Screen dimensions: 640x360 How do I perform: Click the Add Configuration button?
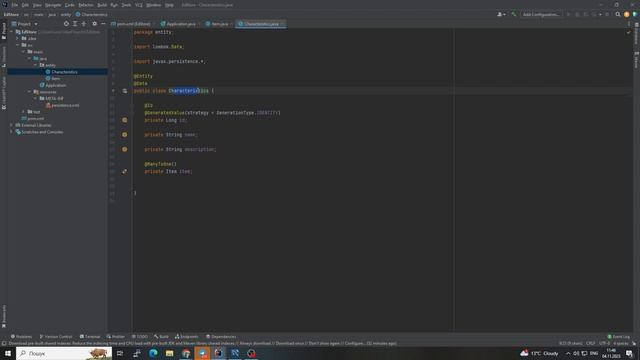click(541, 14)
